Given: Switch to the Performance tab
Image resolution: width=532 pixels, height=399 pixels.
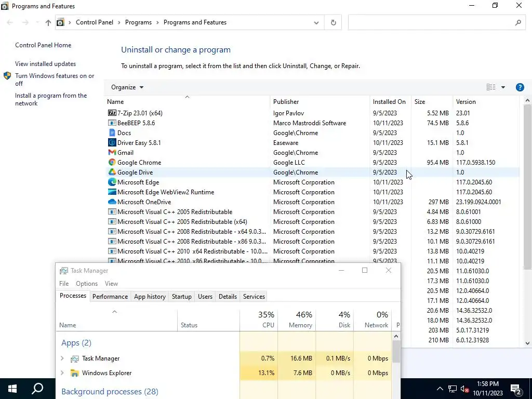Looking at the screenshot, I should 110,297.
